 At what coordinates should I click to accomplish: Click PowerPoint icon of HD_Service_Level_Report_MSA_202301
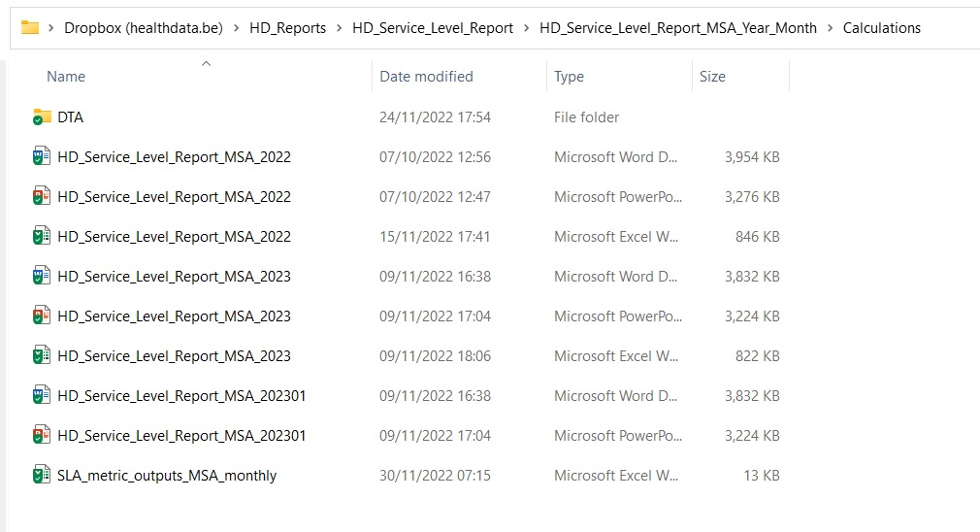point(42,436)
